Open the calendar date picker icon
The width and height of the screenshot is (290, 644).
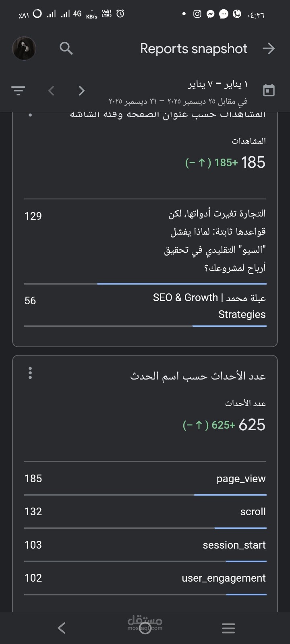(269, 90)
